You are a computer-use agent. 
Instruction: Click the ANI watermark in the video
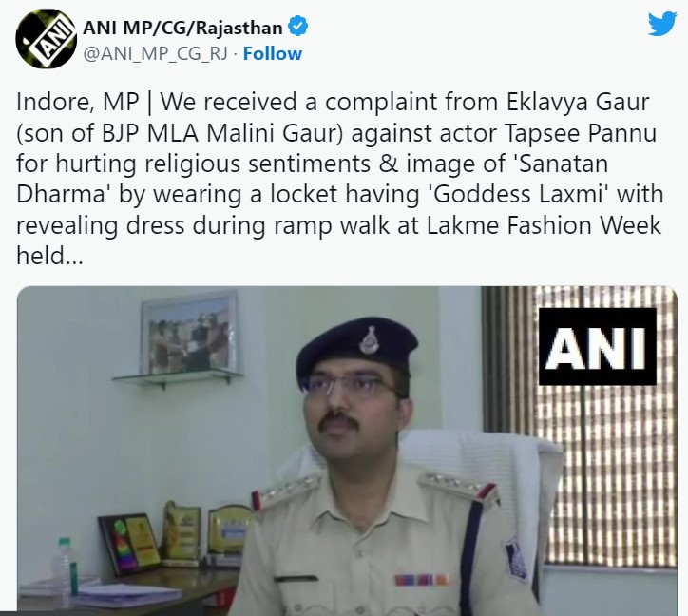tap(597, 346)
